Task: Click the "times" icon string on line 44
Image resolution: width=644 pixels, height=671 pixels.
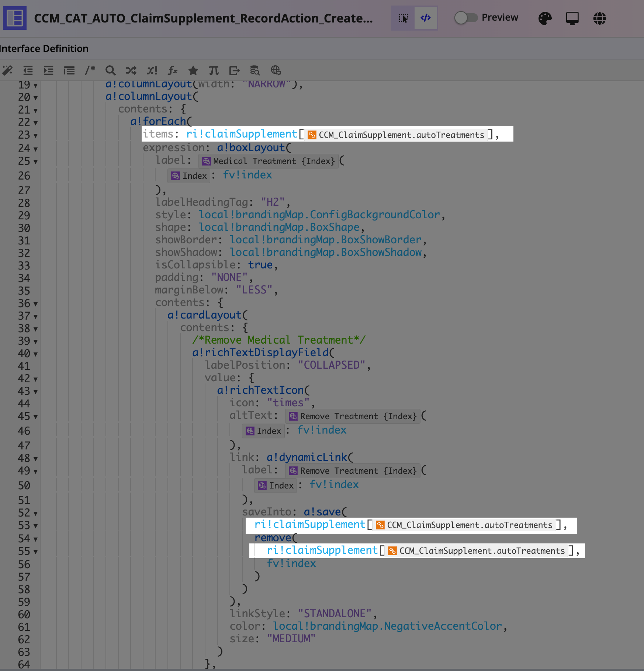Action: [288, 403]
